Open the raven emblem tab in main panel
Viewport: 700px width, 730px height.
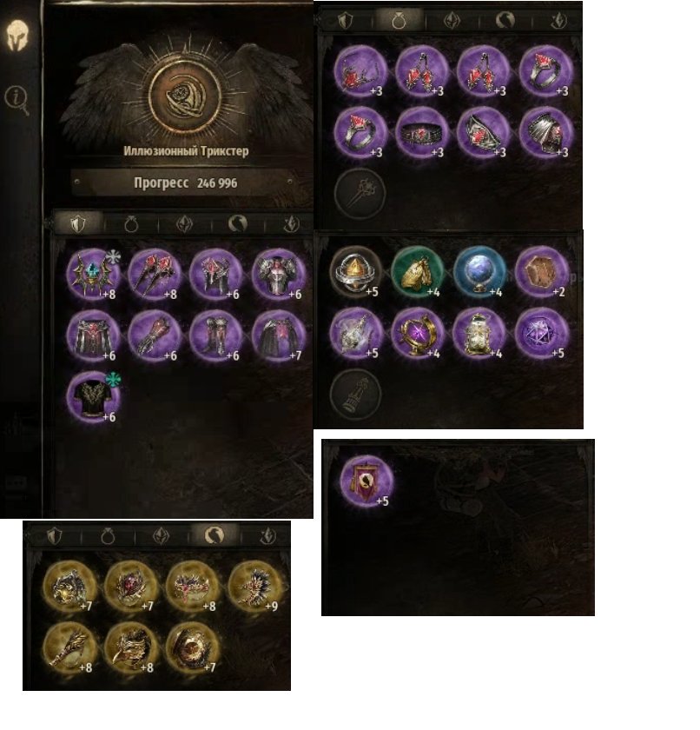tap(238, 224)
